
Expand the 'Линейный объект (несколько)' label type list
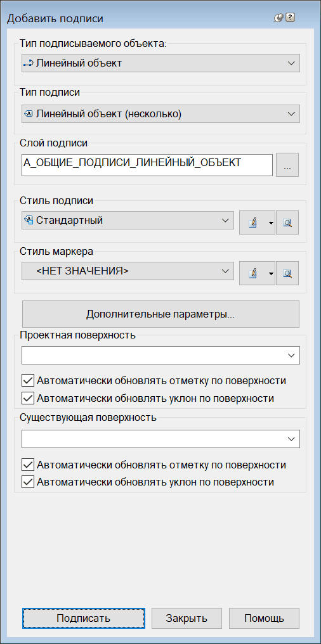click(160, 113)
